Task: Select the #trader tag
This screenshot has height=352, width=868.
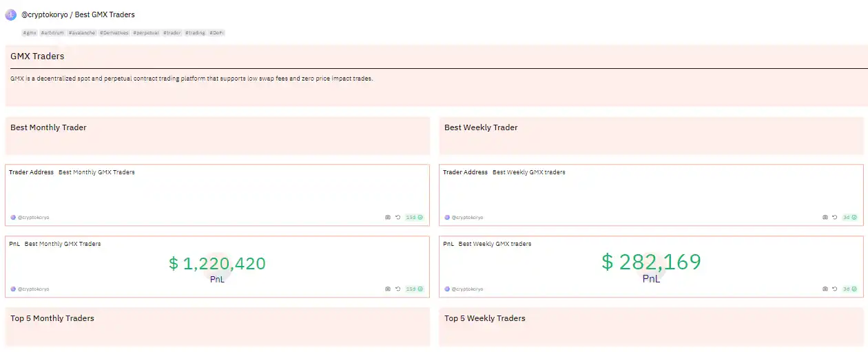Action: 172,33
